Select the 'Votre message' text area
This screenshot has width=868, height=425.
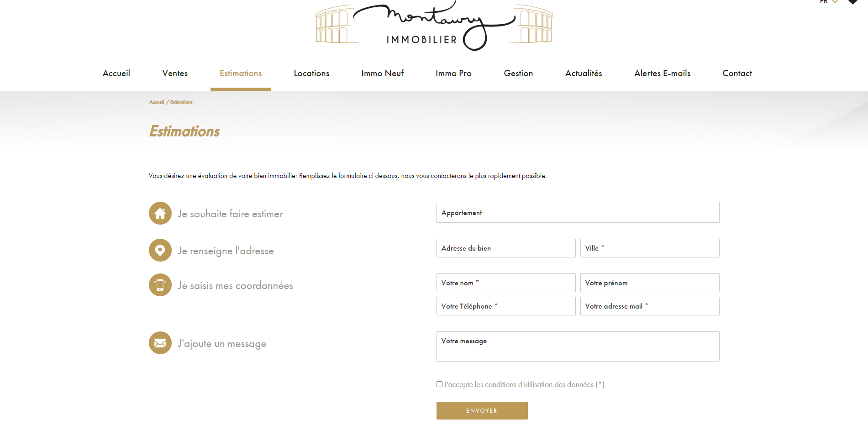[578, 346]
